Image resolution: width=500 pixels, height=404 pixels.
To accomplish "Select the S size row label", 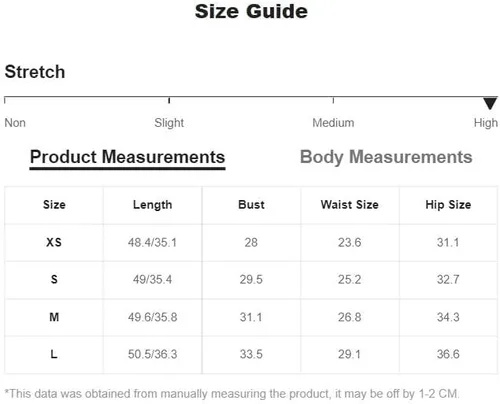I will [x=54, y=279].
